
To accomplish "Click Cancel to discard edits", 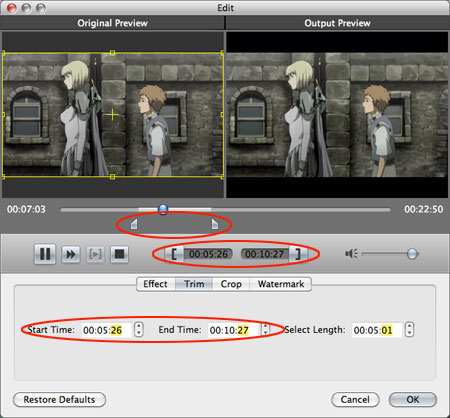I will pyautogui.click(x=355, y=399).
